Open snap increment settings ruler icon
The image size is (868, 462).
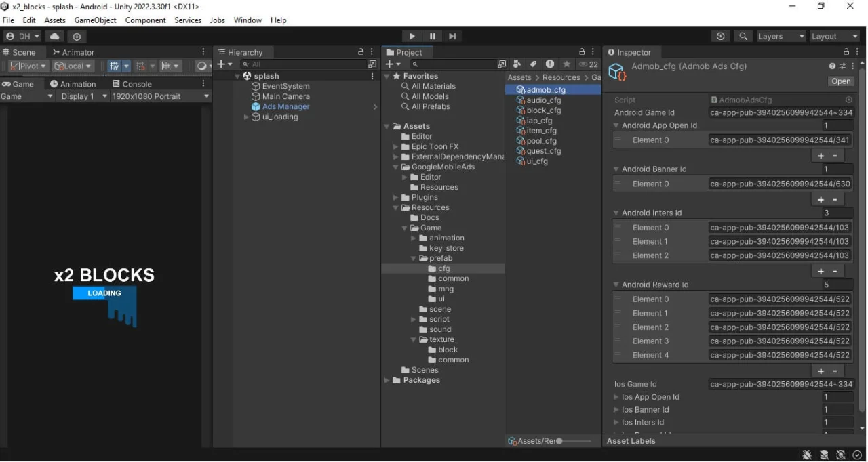click(x=166, y=66)
